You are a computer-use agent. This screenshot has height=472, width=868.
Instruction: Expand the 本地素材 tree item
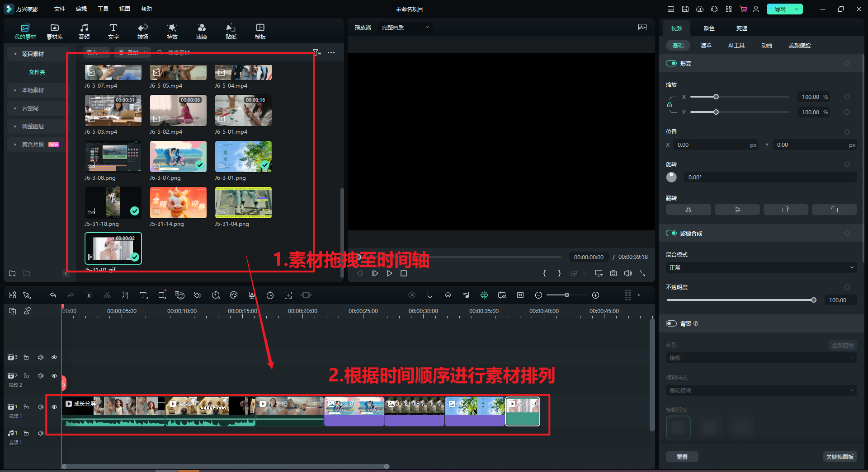click(33, 90)
